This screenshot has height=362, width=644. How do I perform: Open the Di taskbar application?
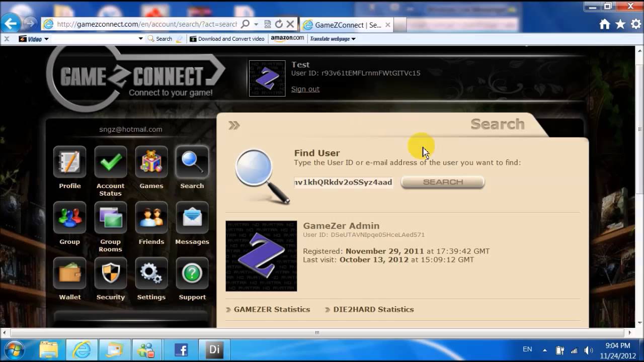click(214, 349)
